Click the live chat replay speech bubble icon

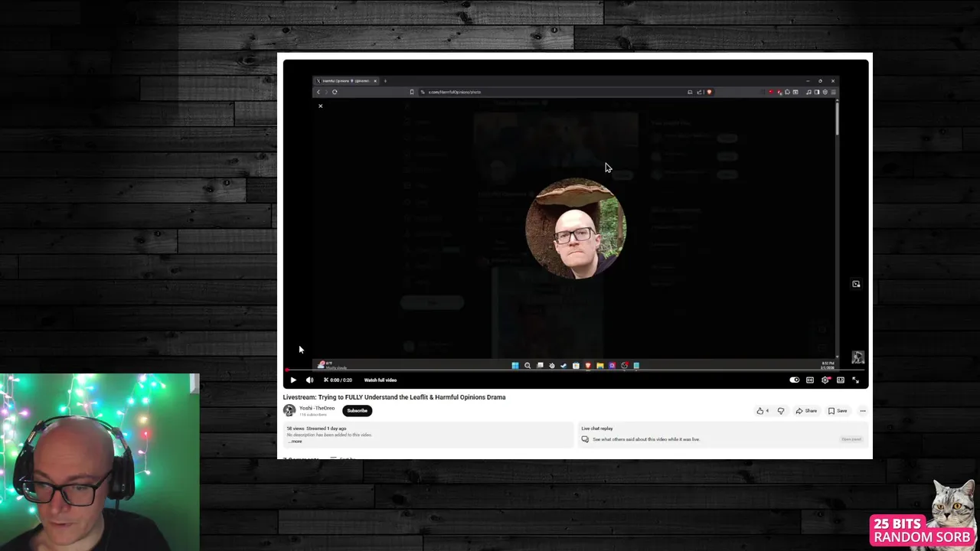pos(585,439)
